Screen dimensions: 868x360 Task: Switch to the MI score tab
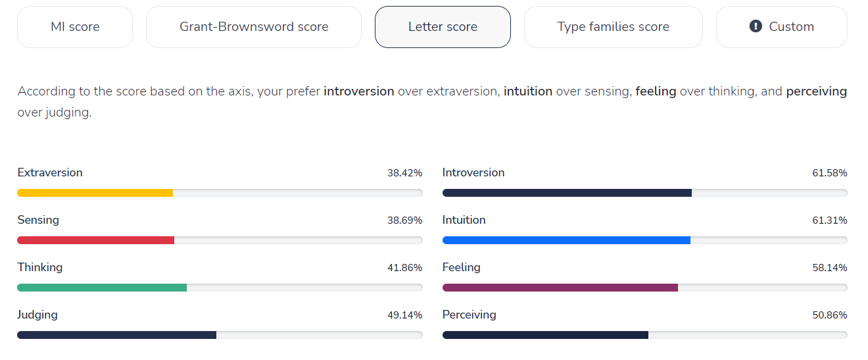(75, 27)
